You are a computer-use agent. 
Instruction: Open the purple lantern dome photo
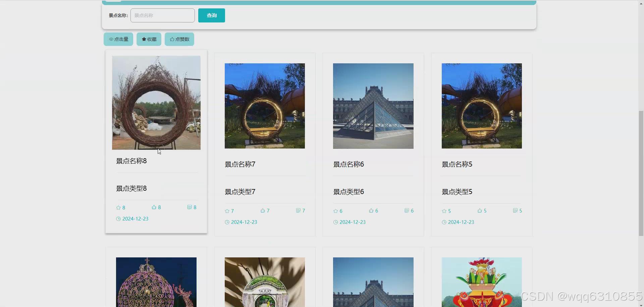[x=156, y=282]
